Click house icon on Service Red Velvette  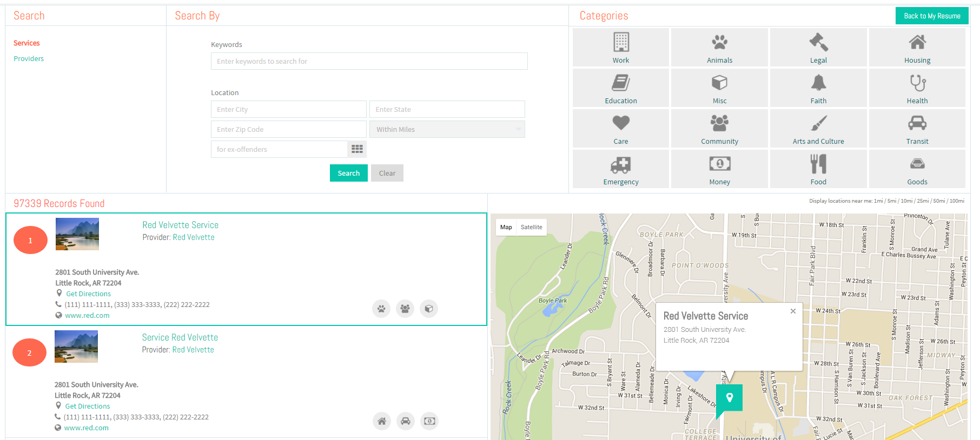point(382,421)
